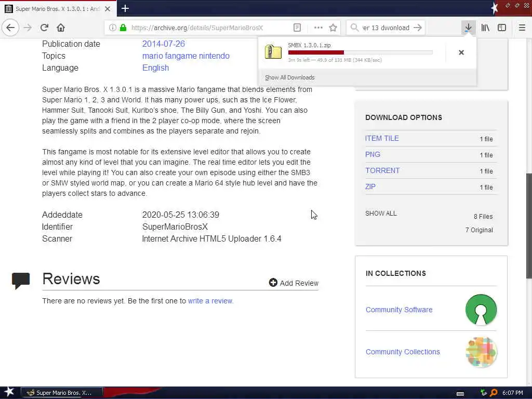532x399 pixels.
Task: Open the mario topic link
Action: pos(152,56)
